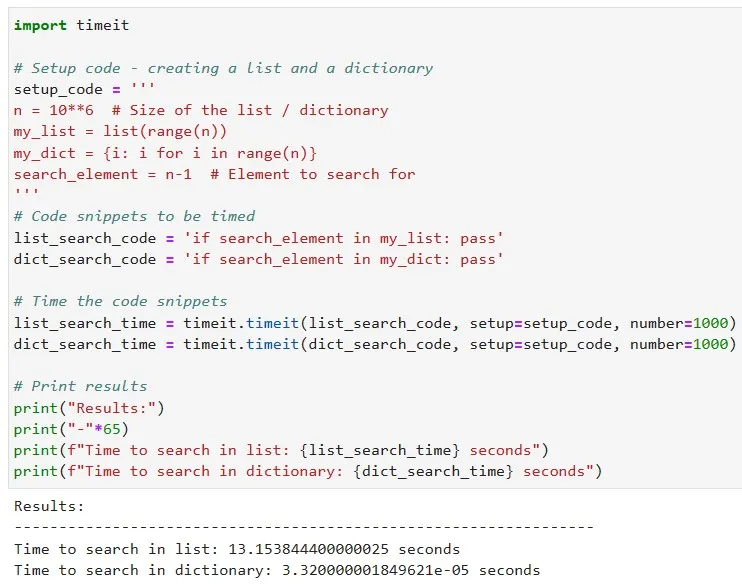Click the my_dict dictionary comprehension line
Screen dimensions: 742x587
coord(165,153)
